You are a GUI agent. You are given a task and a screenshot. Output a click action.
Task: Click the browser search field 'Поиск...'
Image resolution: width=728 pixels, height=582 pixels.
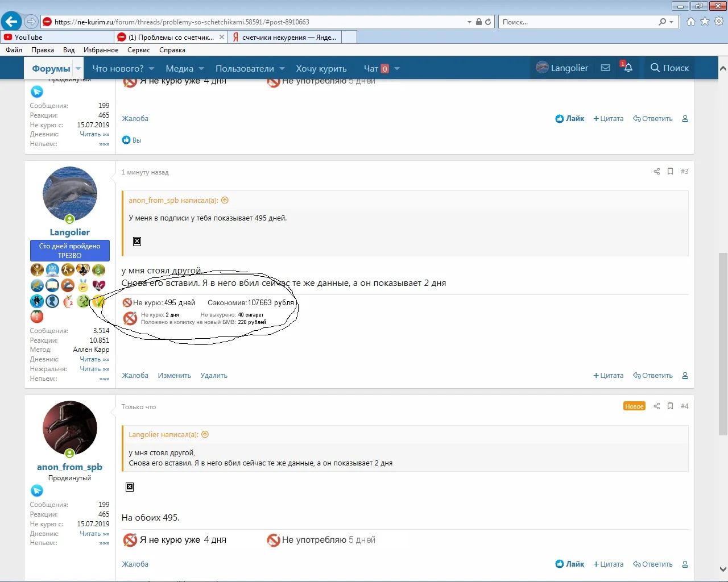tap(578, 22)
